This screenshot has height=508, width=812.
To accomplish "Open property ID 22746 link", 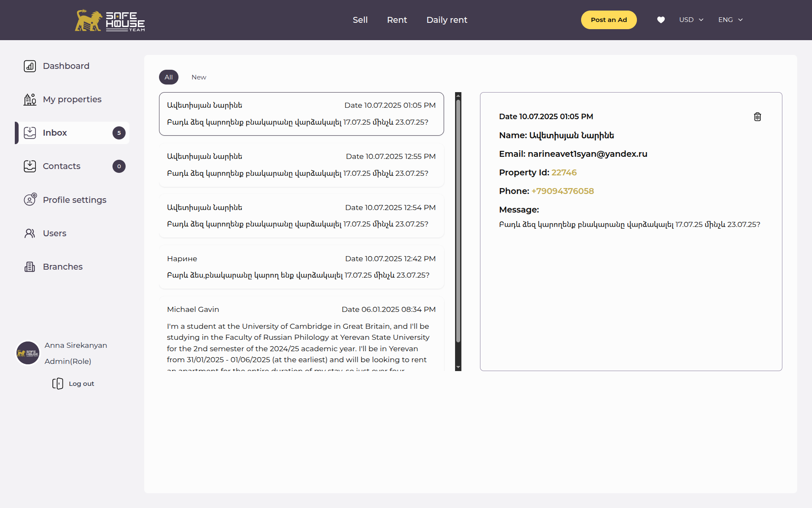I will coord(564,172).
